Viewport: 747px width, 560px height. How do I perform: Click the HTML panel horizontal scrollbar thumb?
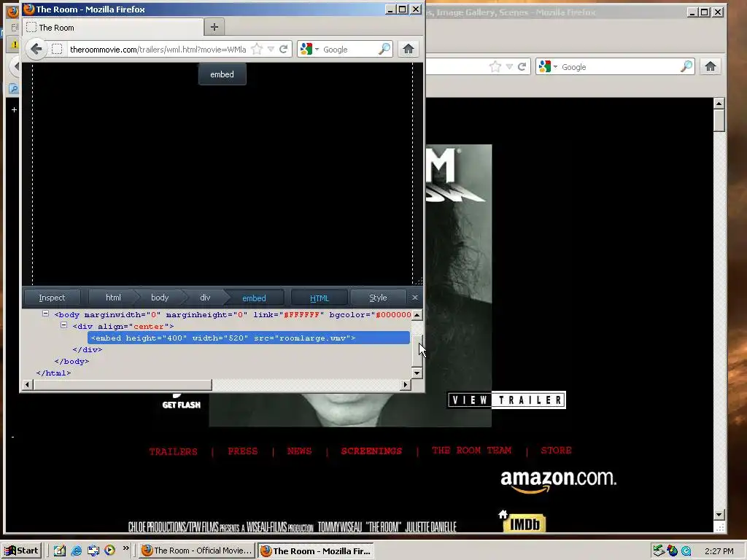tap(123, 384)
